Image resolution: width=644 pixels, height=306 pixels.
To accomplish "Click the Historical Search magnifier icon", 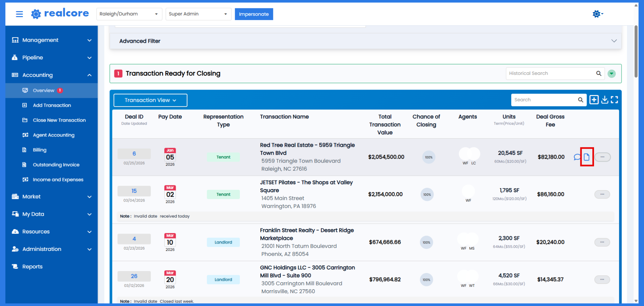I will 599,73.
